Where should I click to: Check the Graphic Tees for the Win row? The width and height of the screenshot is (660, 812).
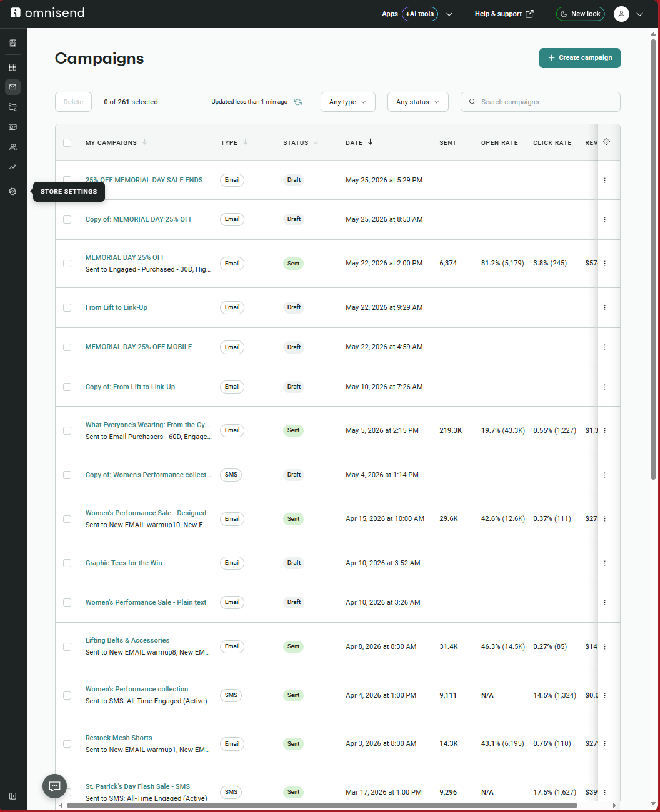pos(67,563)
